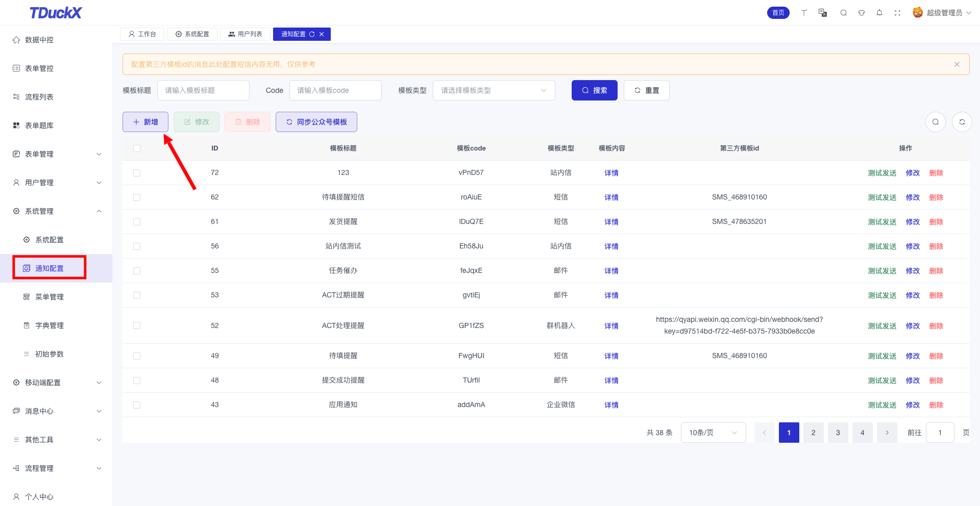Expand the 表单管理 sidebar menu
The width and height of the screenshot is (980, 506).
point(56,154)
